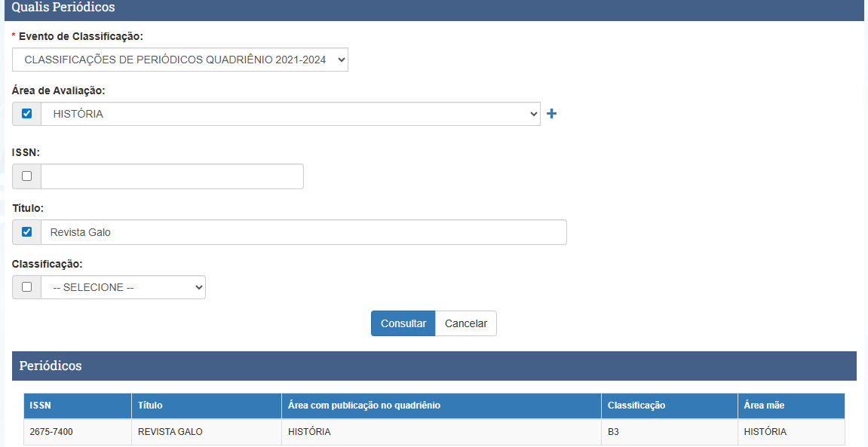
Task: Focus the Título field containing Revista Galo
Action: 303,232
